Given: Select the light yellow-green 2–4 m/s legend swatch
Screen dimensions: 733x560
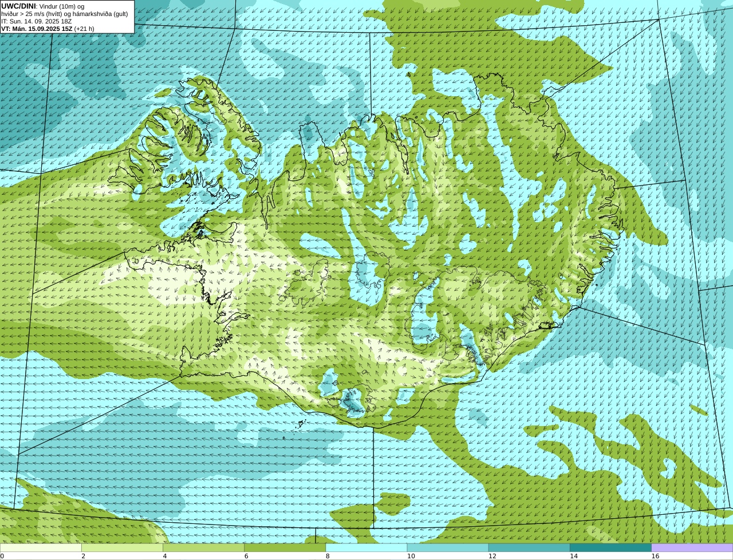Looking at the screenshot, I should [x=122, y=548].
